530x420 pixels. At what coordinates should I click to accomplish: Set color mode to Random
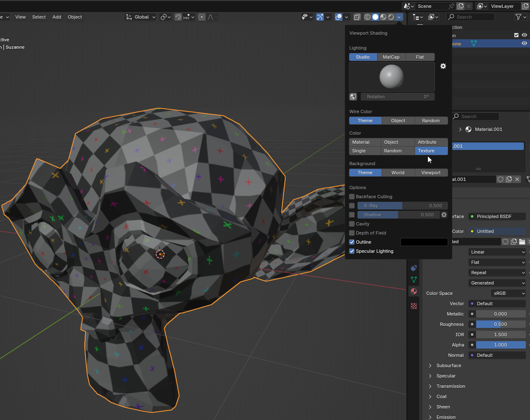pyautogui.click(x=393, y=151)
